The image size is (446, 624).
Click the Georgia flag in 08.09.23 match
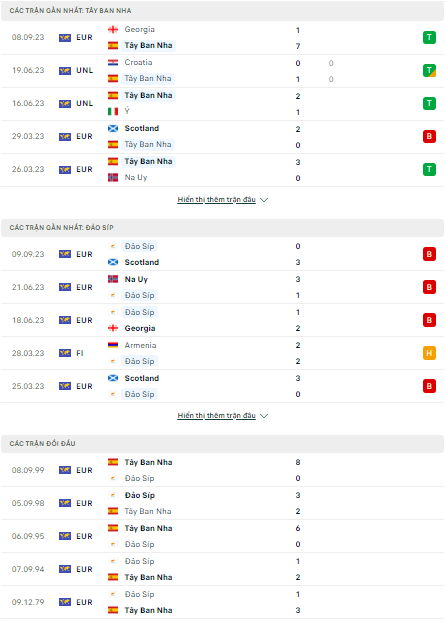coord(113,29)
